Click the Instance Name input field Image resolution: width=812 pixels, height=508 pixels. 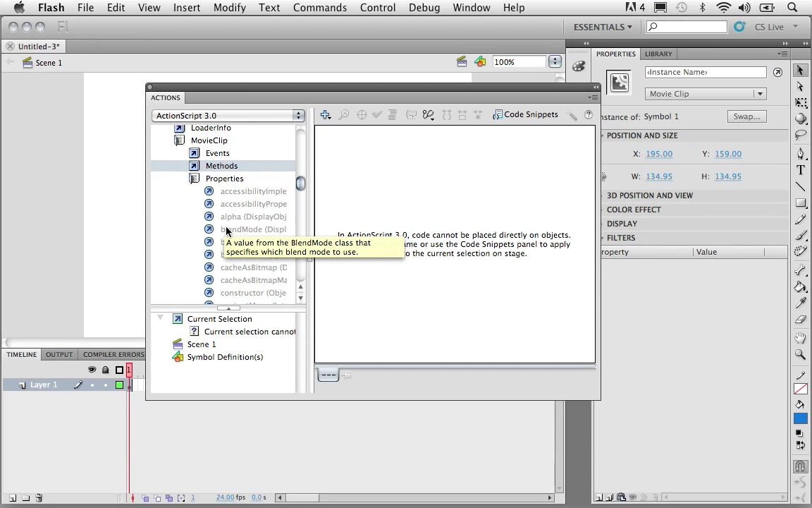coord(706,72)
